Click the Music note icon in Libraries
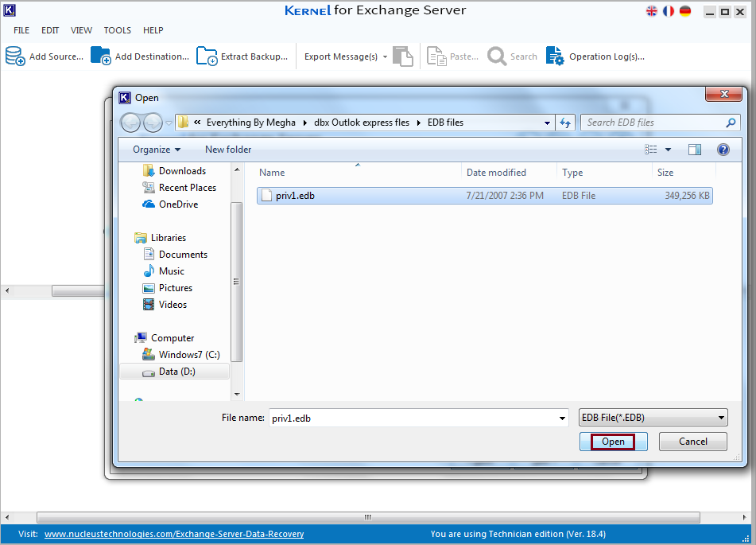Viewport: 756px width, 545px height. pos(149,271)
